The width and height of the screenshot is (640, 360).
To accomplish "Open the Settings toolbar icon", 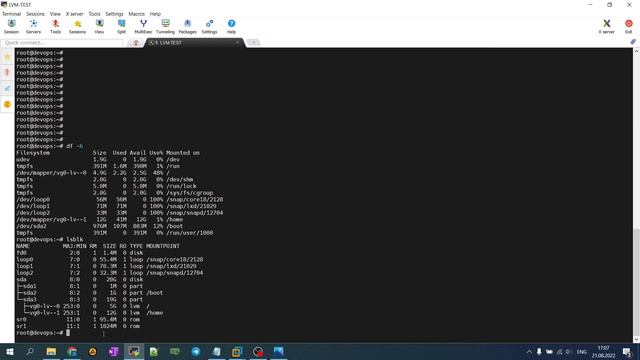I will tap(209, 27).
